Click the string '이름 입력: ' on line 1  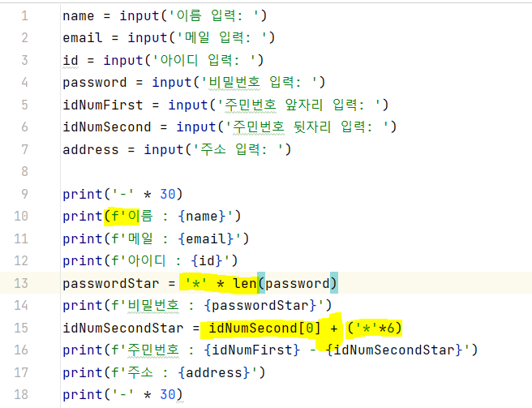[214, 16]
